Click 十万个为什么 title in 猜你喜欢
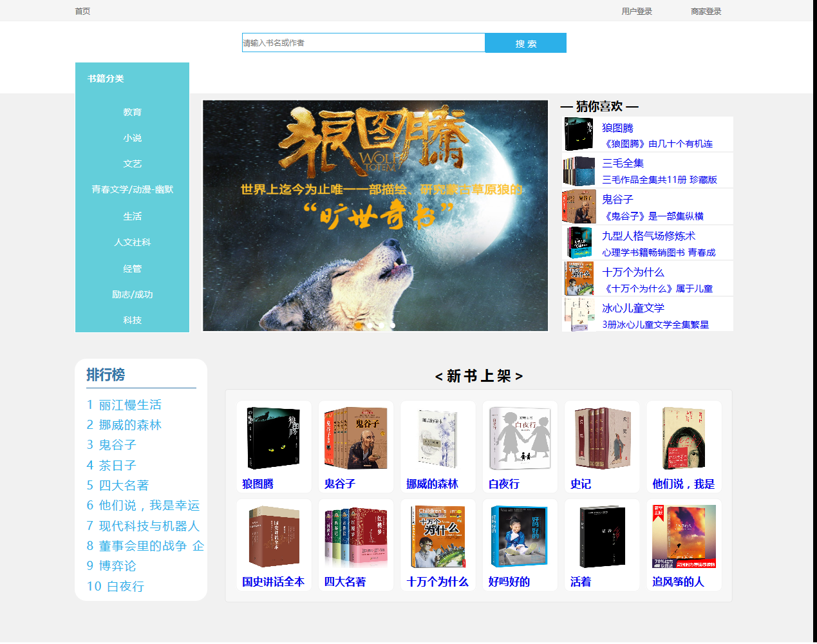Image resolution: width=817 pixels, height=644 pixels. pyautogui.click(x=633, y=272)
